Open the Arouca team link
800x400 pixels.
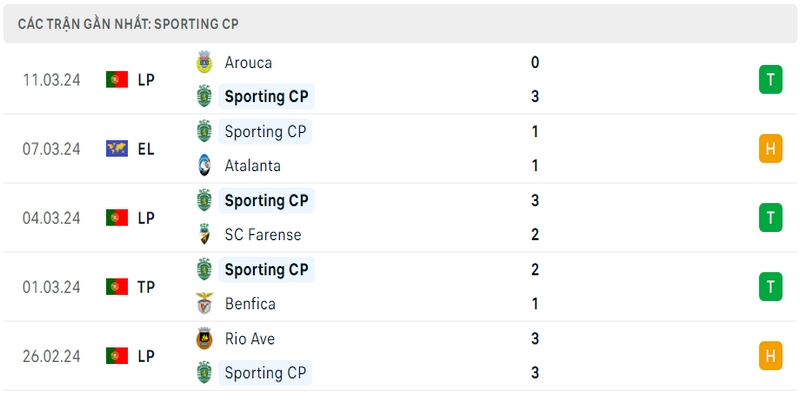[x=248, y=62]
